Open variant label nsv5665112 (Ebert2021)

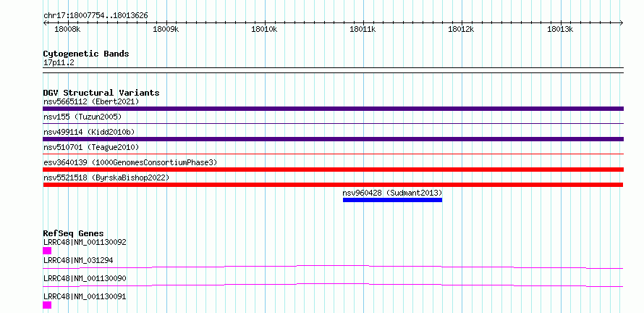tap(91, 101)
